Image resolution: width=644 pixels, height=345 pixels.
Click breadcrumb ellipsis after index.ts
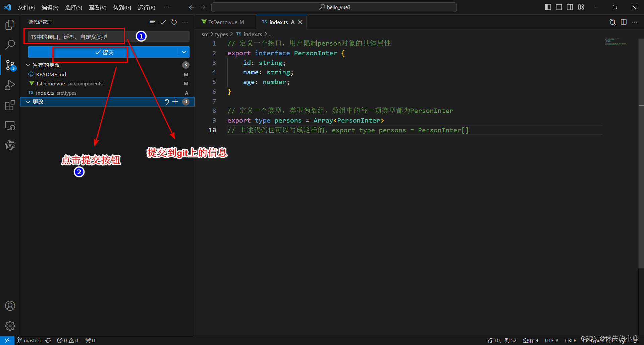point(271,34)
